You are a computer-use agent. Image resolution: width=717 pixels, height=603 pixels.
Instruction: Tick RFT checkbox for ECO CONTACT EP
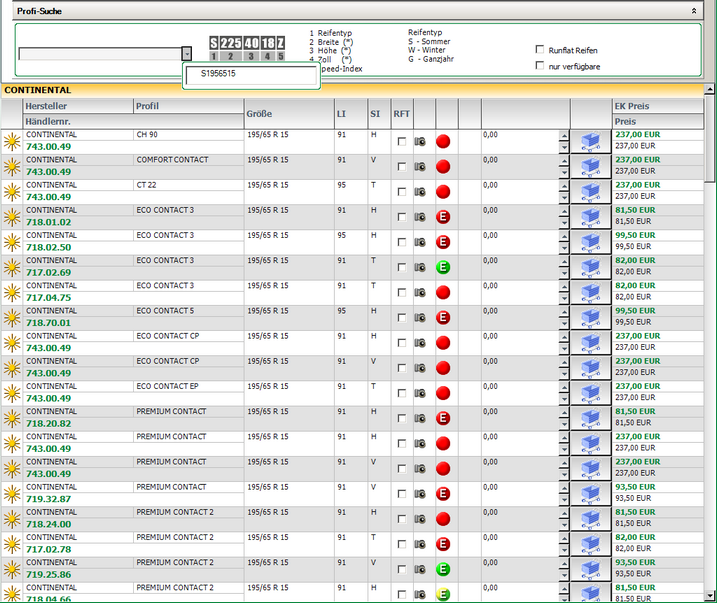(x=401, y=393)
